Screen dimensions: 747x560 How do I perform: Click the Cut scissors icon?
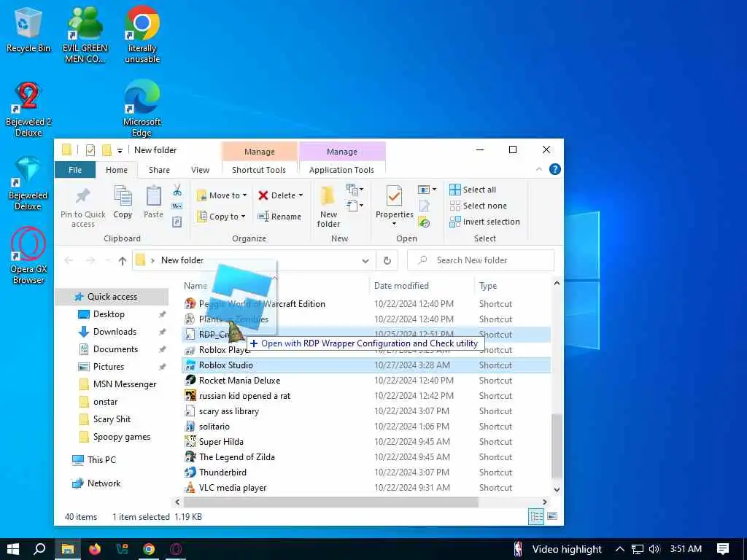[x=177, y=190]
